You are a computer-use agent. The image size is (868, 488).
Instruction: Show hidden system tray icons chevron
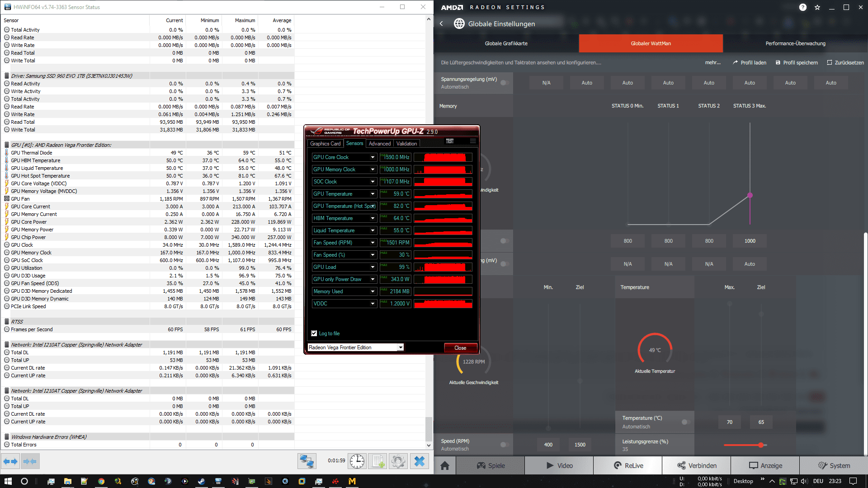772,481
